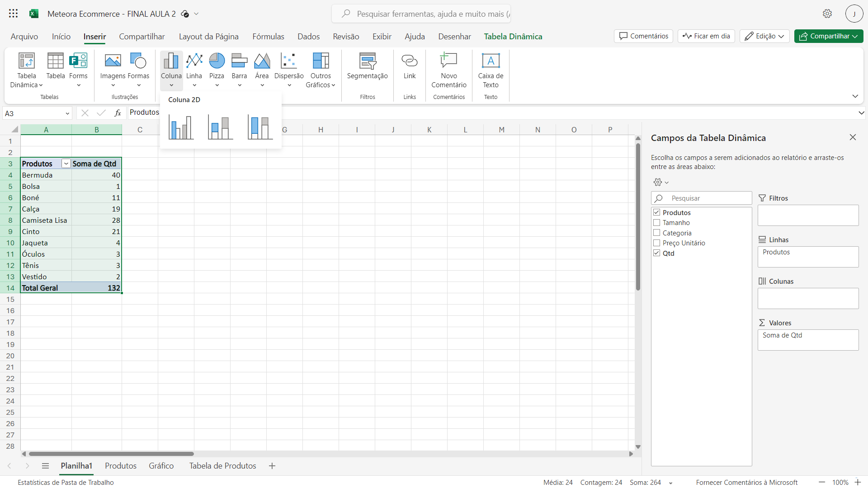Click Ficar em dia button
Screen dimensions: 868x488
707,36
